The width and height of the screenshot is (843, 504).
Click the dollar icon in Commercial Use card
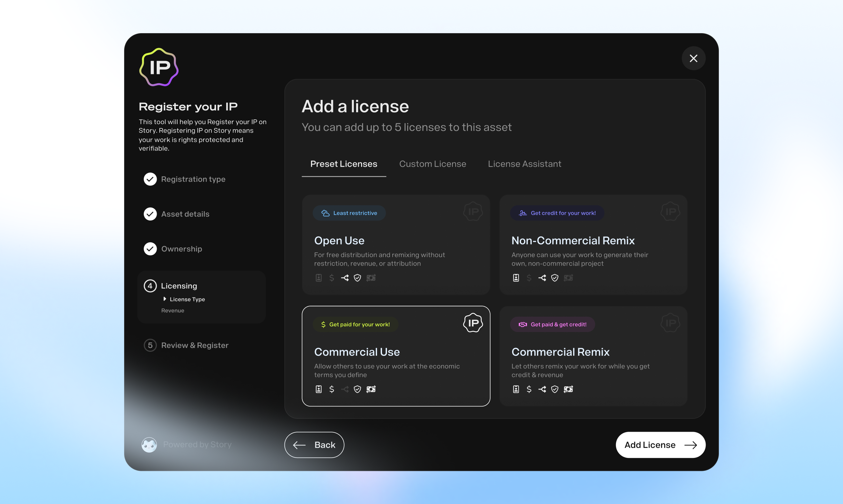pyautogui.click(x=332, y=389)
